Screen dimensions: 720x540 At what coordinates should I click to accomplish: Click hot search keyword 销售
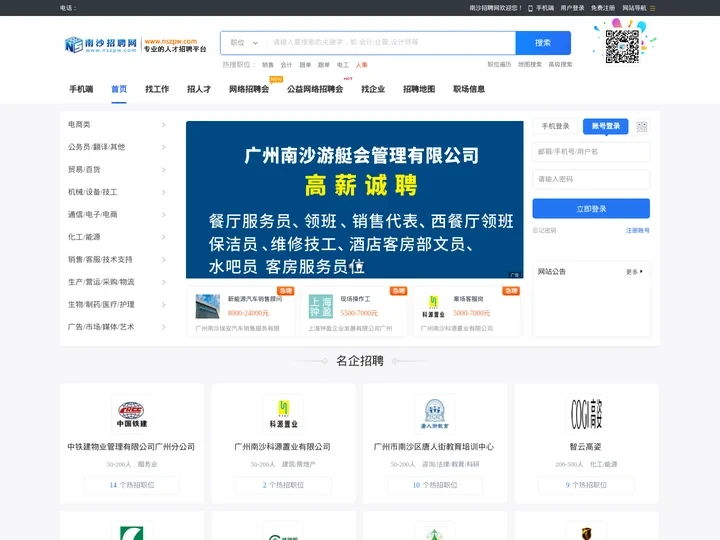[x=268, y=65]
